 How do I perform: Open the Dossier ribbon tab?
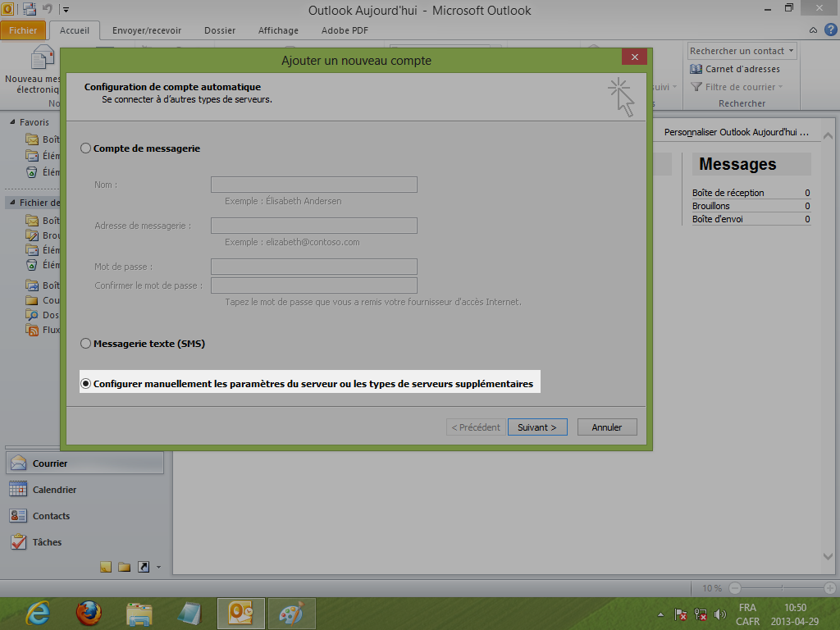[220, 30]
